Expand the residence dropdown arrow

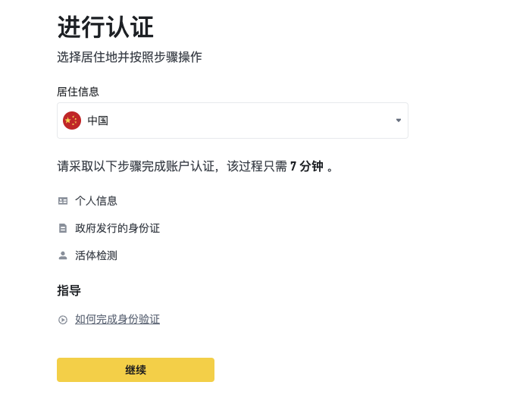pyautogui.click(x=399, y=121)
